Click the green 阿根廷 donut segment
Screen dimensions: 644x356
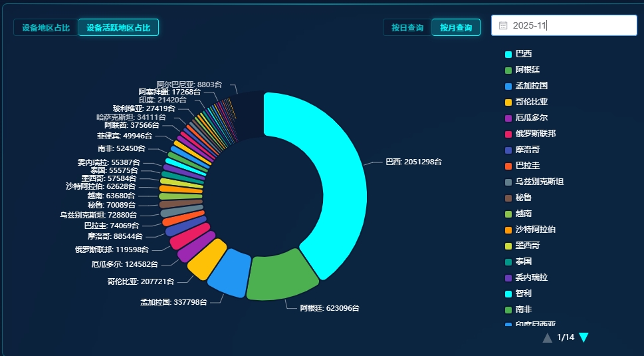(x=282, y=276)
